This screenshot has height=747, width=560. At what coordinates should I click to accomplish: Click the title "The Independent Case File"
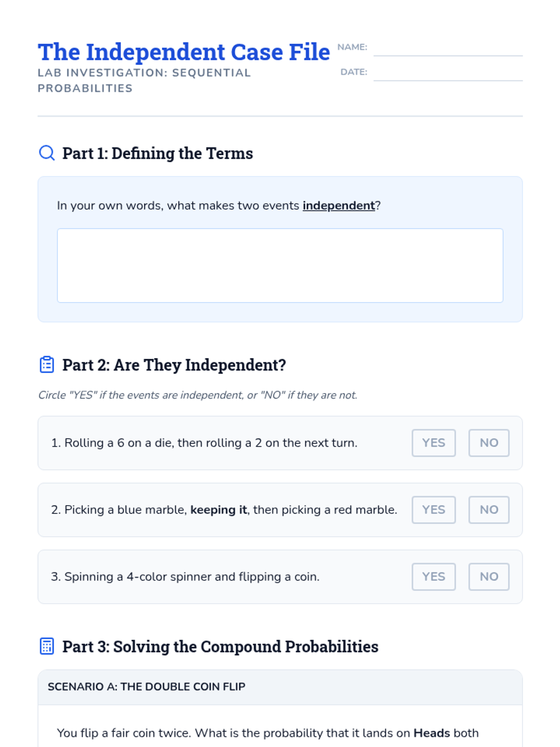click(184, 52)
